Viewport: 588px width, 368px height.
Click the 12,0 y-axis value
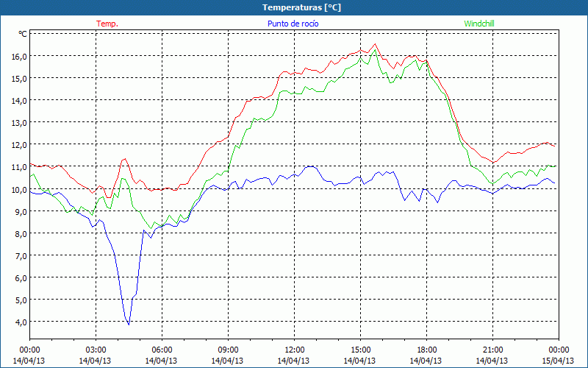pos(19,144)
